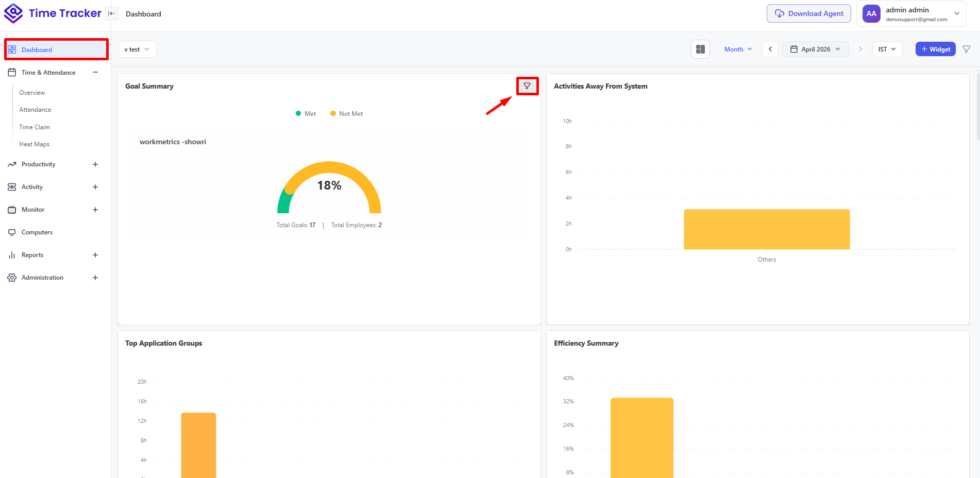Open the global dashboard filter icon
The image size is (980, 478).
click(x=967, y=49)
